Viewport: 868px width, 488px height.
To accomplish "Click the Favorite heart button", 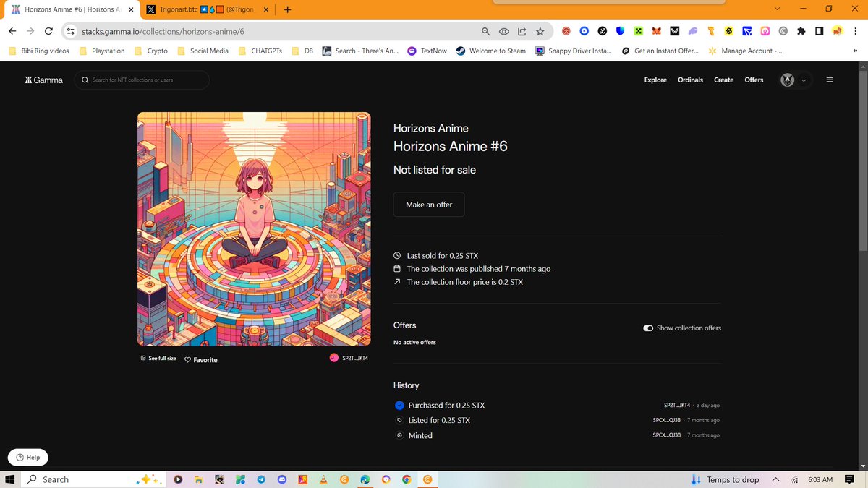I will point(201,359).
